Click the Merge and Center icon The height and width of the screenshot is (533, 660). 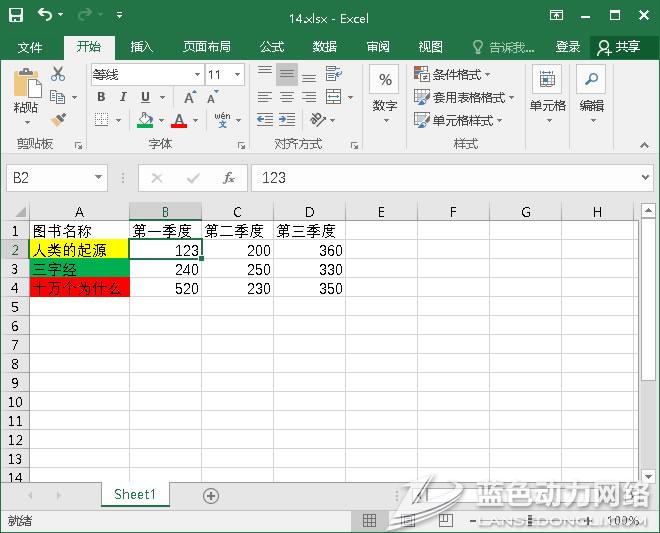[334, 97]
